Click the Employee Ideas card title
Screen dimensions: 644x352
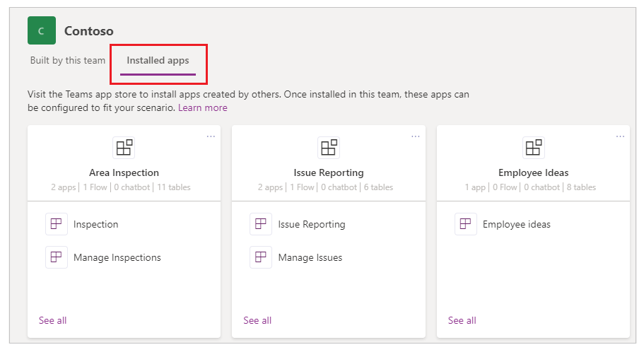(x=534, y=172)
